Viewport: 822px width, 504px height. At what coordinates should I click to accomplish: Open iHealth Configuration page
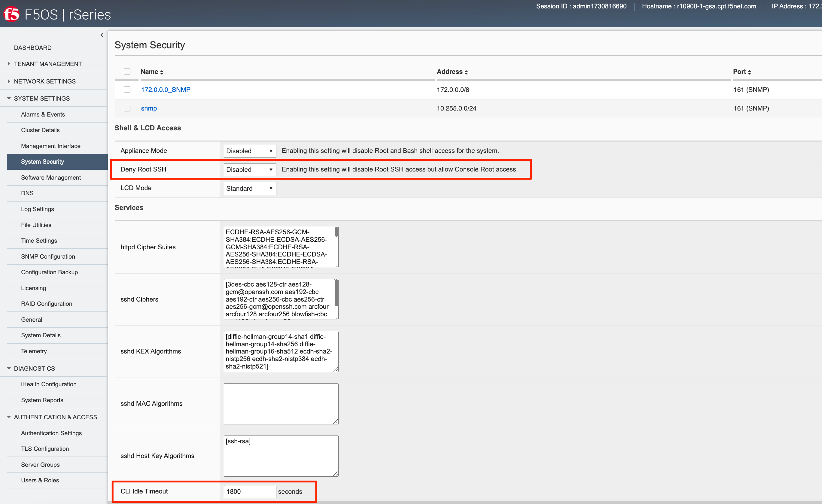(49, 384)
